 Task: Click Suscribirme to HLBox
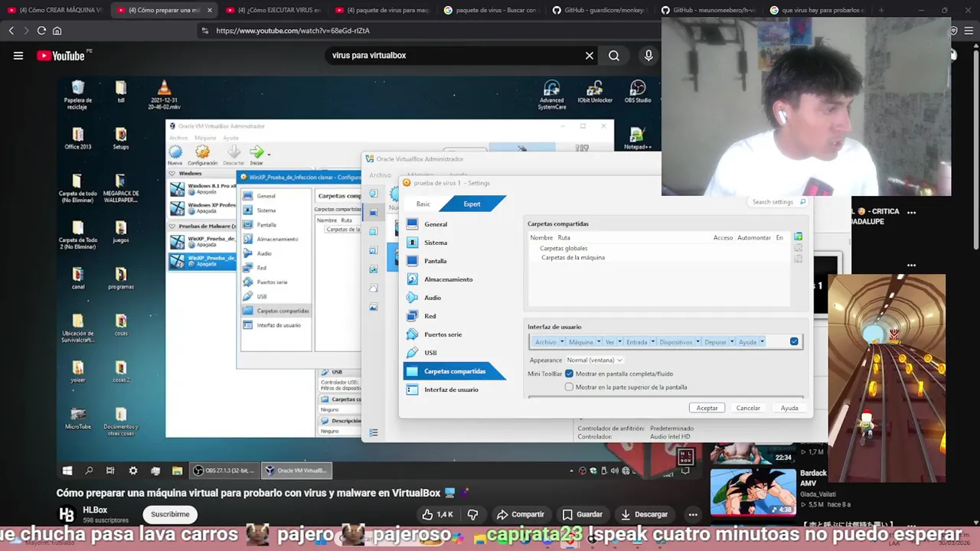click(x=170, y=514)
